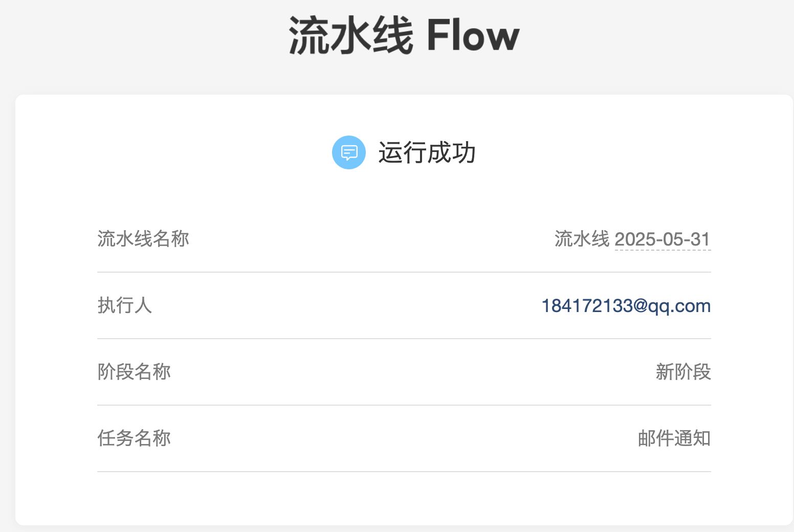Screen dimensions: 794x532
Task: Click divider line beneath 任务名称 row
Action: 404,472
